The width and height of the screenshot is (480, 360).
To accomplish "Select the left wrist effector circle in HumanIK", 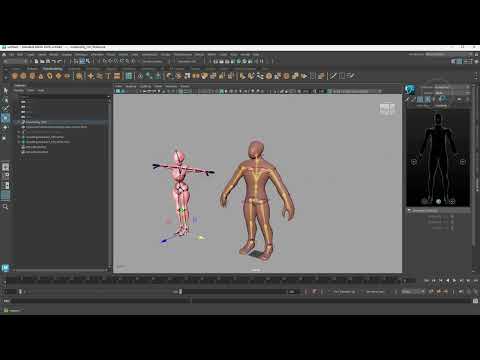I will tap(414, 162).
